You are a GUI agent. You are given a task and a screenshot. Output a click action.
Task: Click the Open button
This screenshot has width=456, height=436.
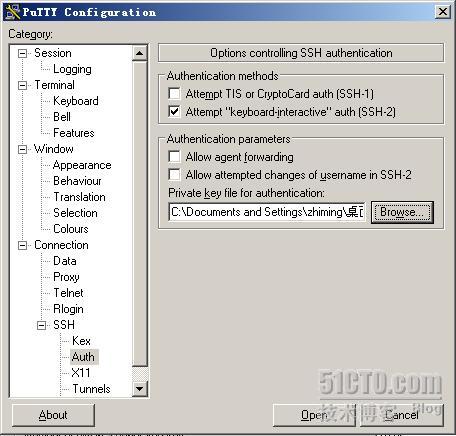(x=314, y=415)
